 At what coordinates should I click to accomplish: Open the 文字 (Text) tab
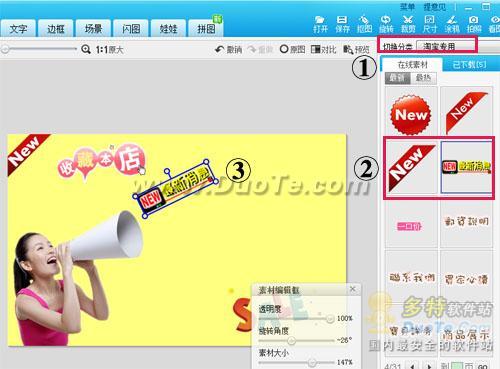(18, 28)
